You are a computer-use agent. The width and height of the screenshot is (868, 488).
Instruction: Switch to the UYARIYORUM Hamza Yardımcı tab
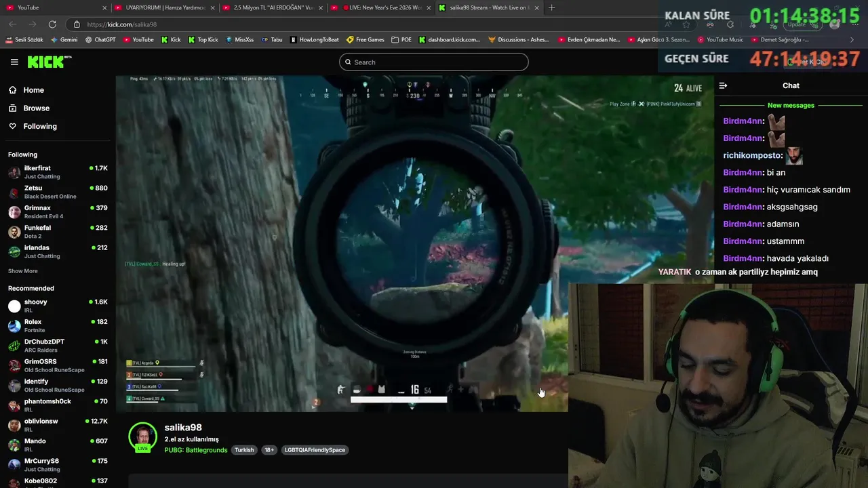click(165, 7)
